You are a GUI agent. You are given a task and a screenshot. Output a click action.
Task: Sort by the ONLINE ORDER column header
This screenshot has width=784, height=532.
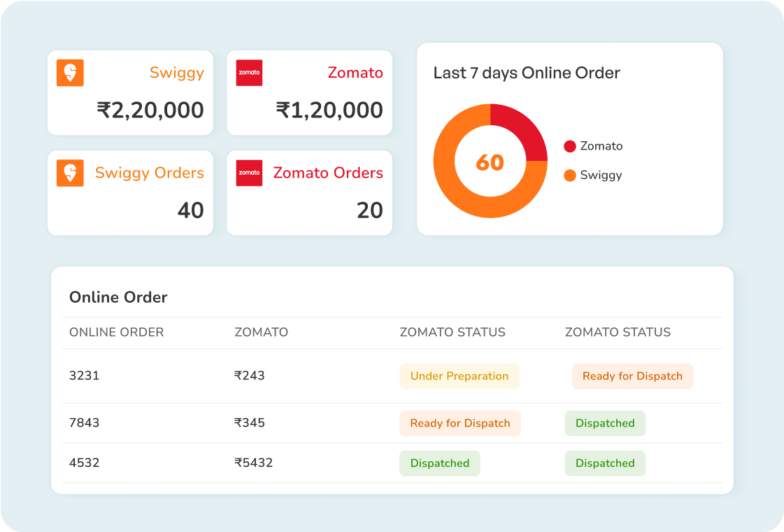(116, 333)
